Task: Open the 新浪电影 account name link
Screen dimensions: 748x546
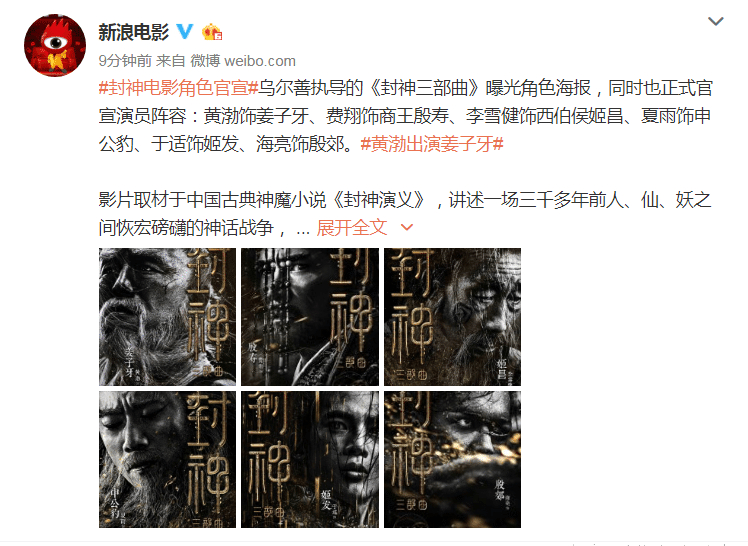Action: pos(134,32)
